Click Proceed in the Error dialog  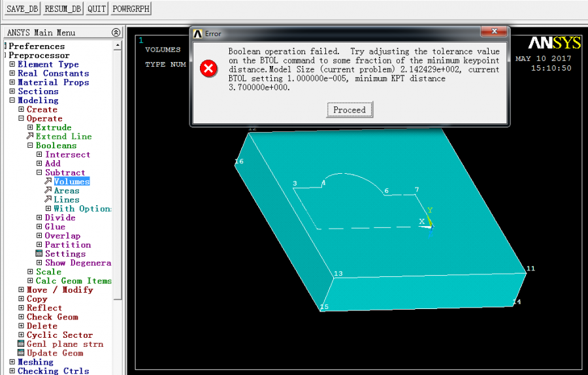click(x=350, y=110)
